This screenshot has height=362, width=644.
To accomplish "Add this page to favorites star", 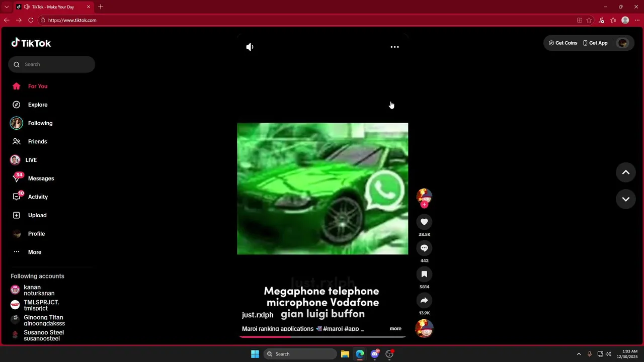I will tap(589, 20).
